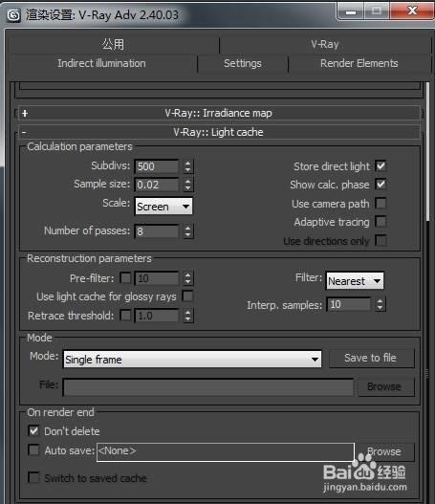Image resolution: width=435 pixels, height=504 pixels.
Task: Enable Use camera path checkbox
Action: (x=381, y=203)
